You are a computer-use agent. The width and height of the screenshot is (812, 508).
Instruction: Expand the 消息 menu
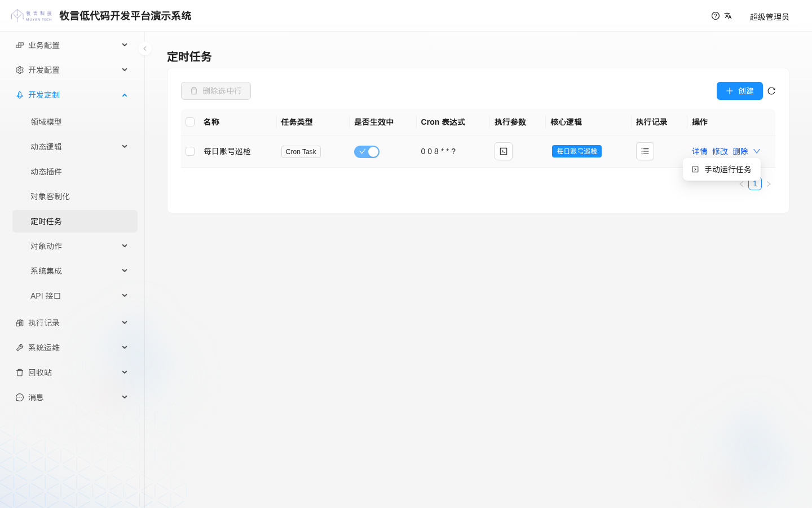pyautogui.click(x=125, y=397)
